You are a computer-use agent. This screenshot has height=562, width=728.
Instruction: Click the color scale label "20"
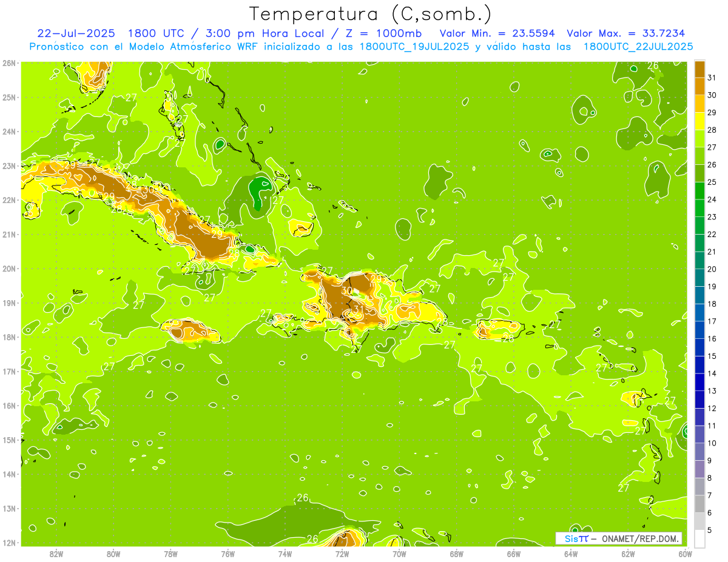click(712, 269)
